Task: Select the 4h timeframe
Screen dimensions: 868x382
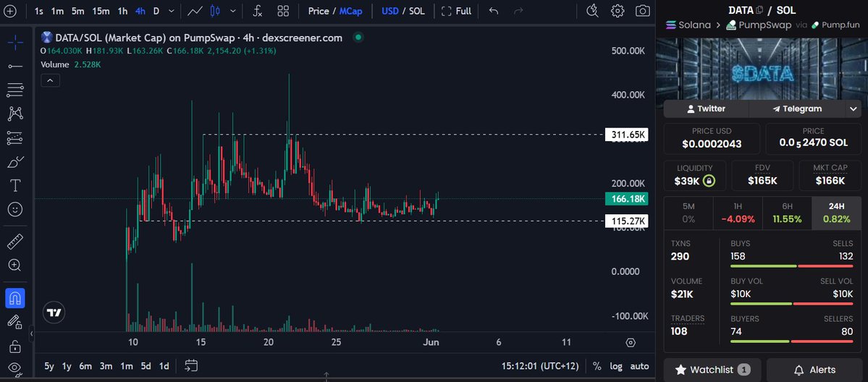Action: [x=140, y=11]
